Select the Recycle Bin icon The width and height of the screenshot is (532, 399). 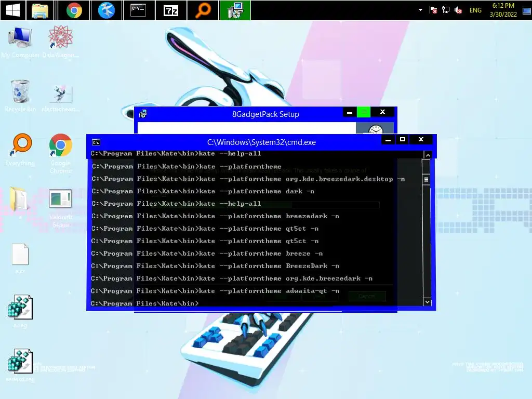tap(20, 96)
